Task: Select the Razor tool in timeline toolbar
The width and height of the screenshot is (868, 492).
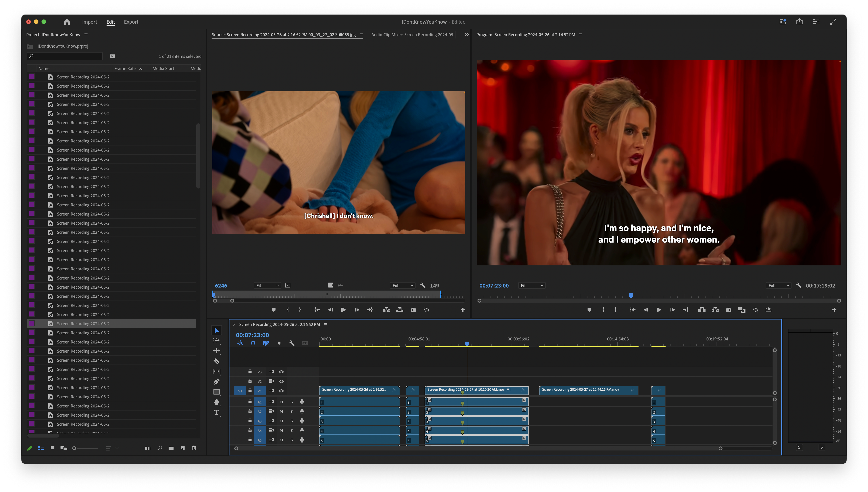Action: point(216,361)
